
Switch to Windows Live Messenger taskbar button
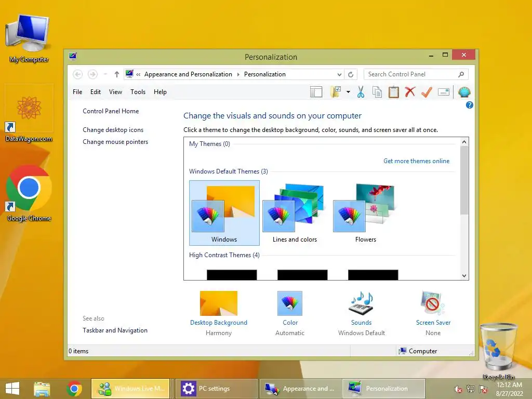pyautogui.click(x=130, y=389)
